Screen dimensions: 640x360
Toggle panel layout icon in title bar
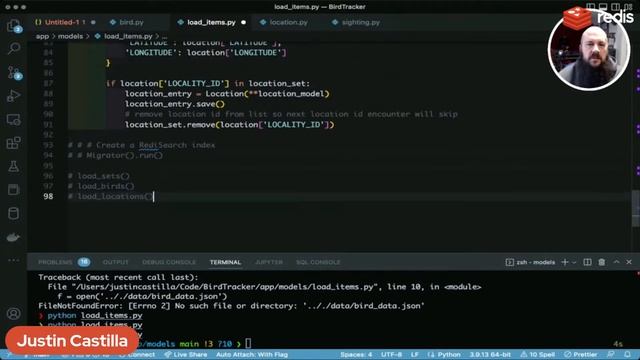[603, 7]
